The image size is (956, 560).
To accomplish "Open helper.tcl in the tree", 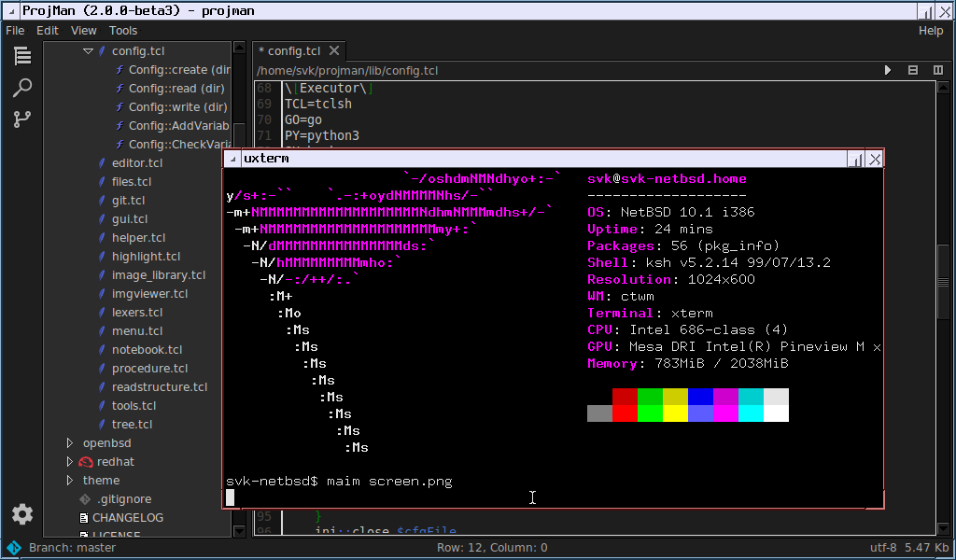I will click(139, 238).
